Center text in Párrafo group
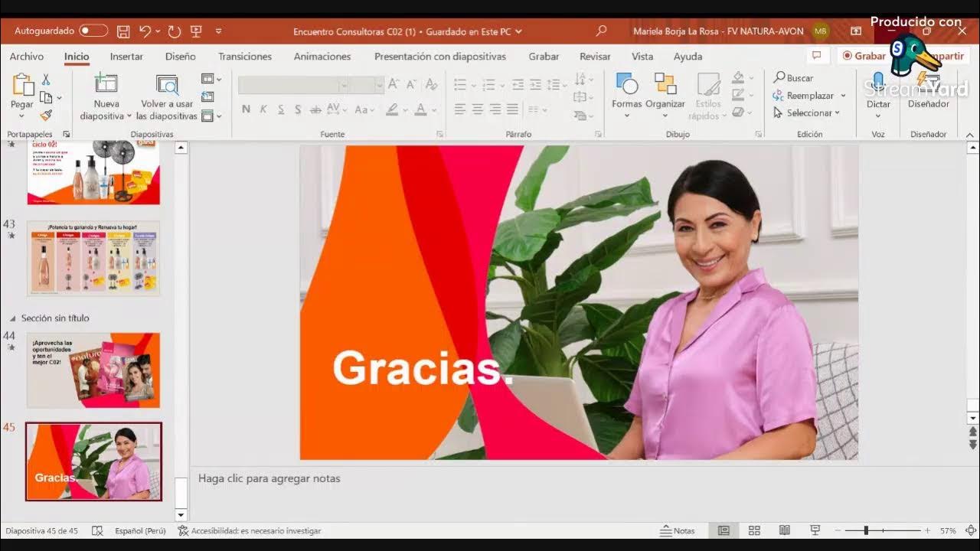 [477, 109]
